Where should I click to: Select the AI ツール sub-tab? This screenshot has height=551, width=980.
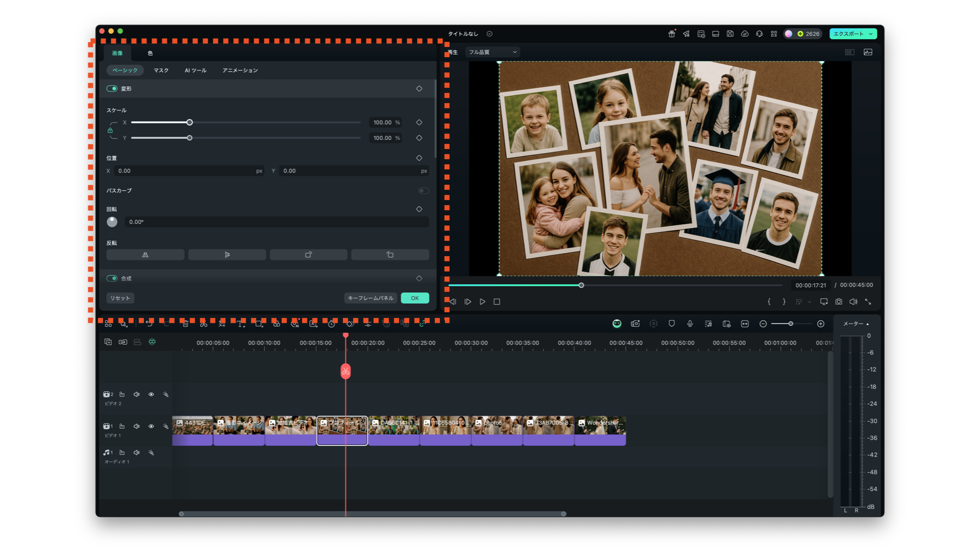pyautogui.click(x=195, y=70)
